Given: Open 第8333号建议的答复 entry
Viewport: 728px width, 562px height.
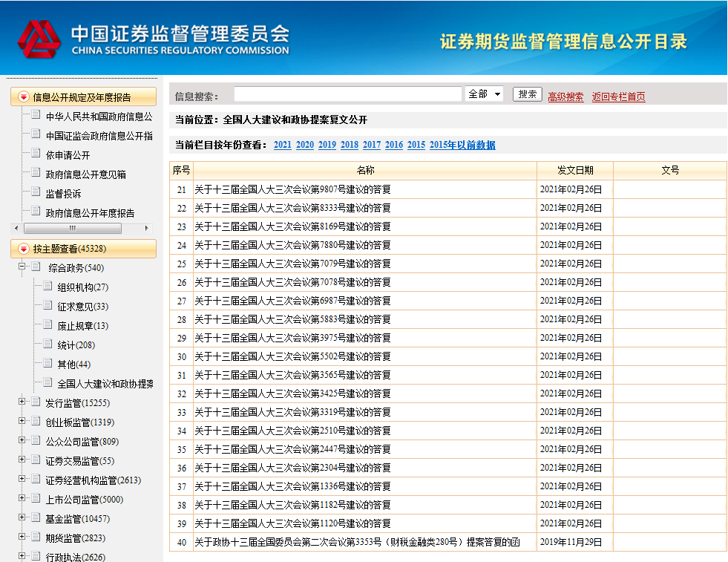Looking at the screenshot, I should (292, 208).
